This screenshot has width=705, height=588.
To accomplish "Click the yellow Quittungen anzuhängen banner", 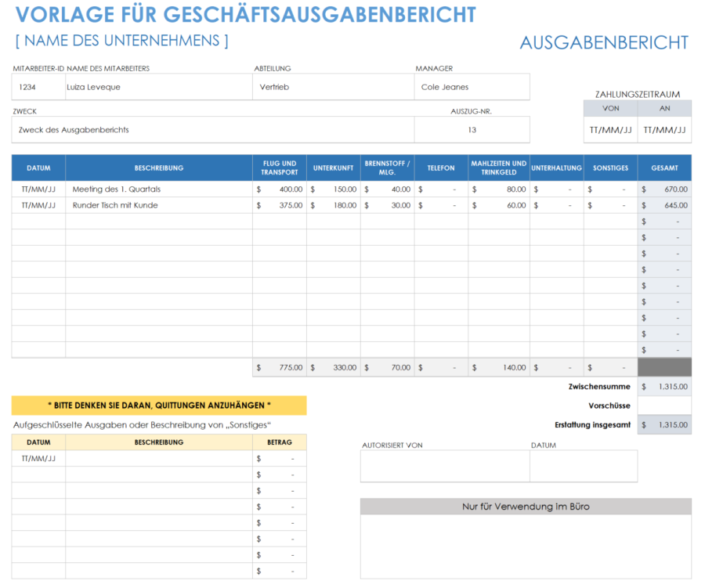I will click(x=157, y=406).
